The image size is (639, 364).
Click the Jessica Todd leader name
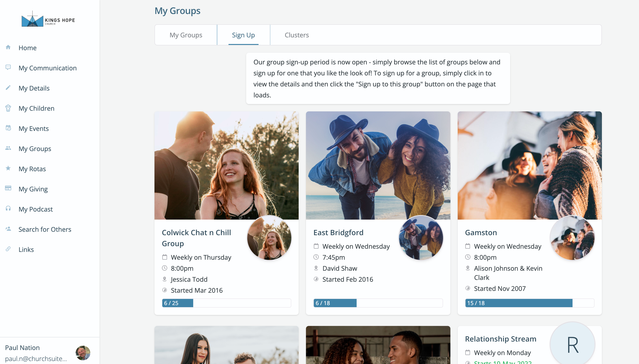click(189, 279)
